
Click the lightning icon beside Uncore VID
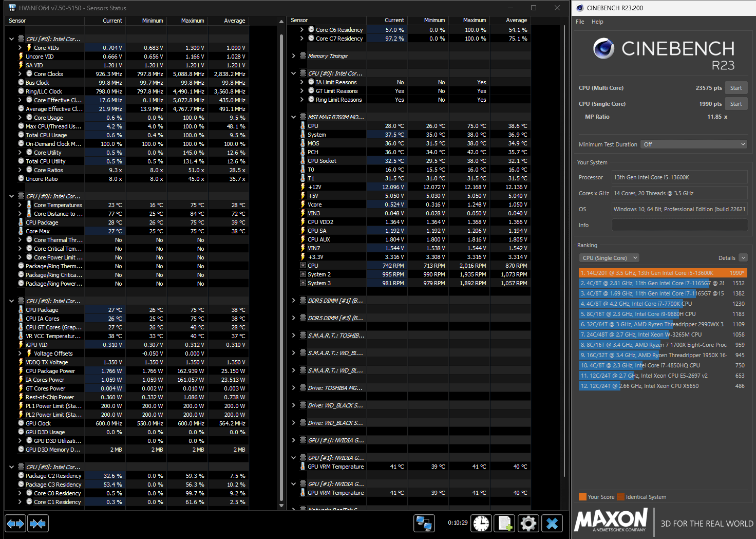tap(21, 57)
